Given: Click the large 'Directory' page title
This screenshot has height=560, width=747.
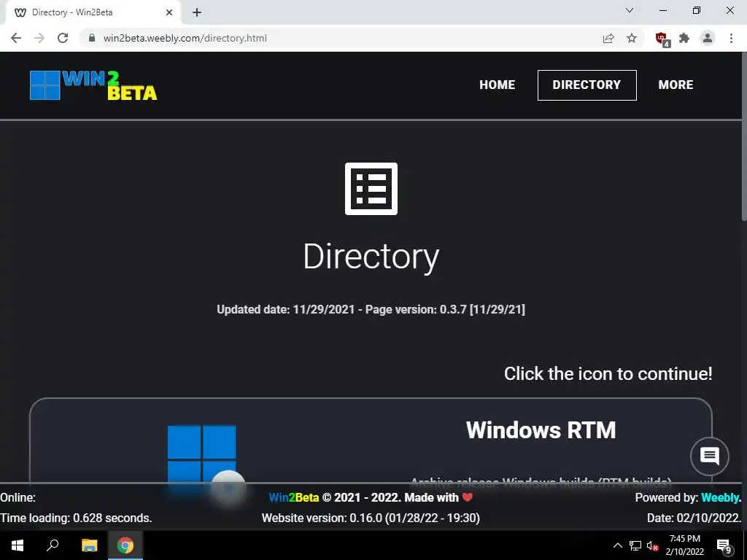Looking at the screenshot, I should (x=371, y=257).
